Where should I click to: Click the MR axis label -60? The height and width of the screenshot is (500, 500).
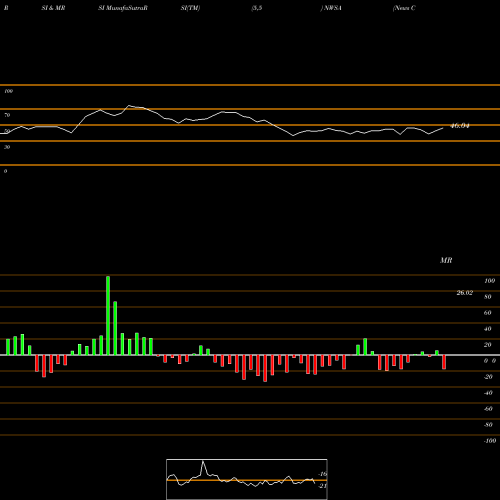488,409
